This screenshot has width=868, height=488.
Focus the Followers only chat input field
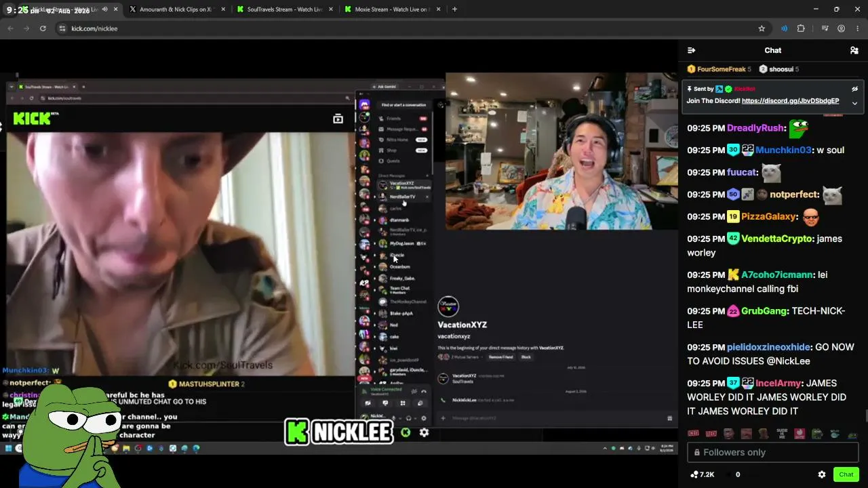[x=773, y=452]
